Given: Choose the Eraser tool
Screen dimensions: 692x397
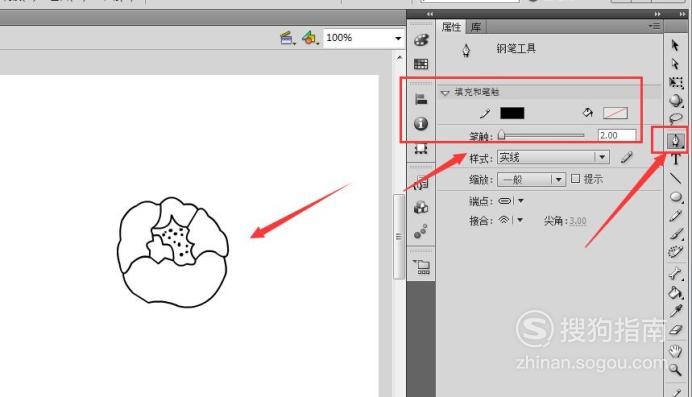Looking at the screenshot, I should coord(676,330).
